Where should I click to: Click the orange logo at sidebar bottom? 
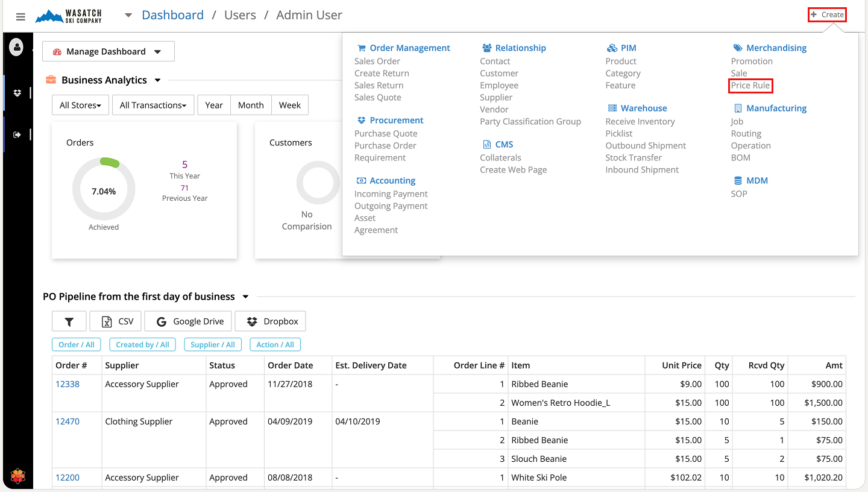point(17,477)
